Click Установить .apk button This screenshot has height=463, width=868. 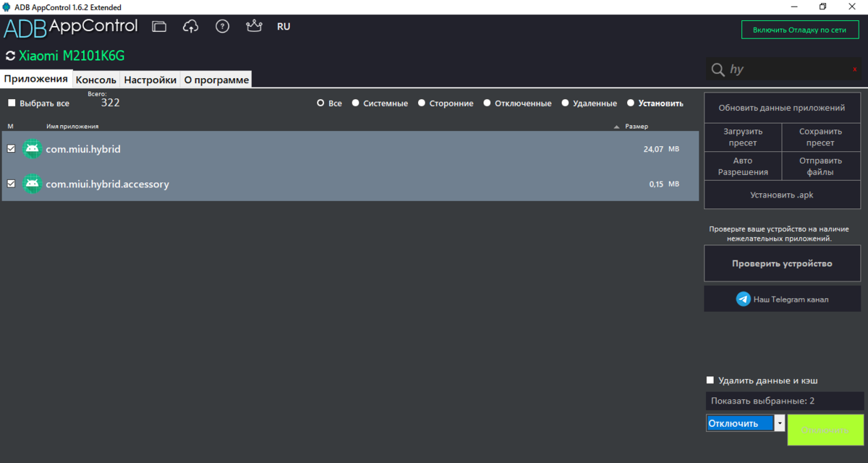(x=782, y=195)
